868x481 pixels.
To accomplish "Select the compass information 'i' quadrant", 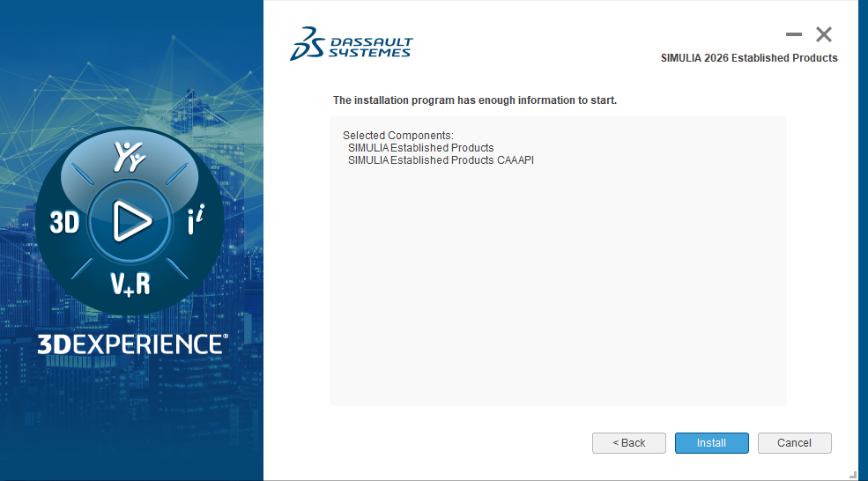I will pyautogui.click(x=196, y=222).
